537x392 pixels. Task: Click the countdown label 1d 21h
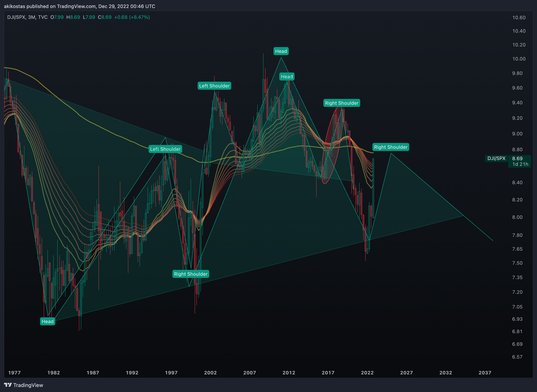tap(520, 164)
